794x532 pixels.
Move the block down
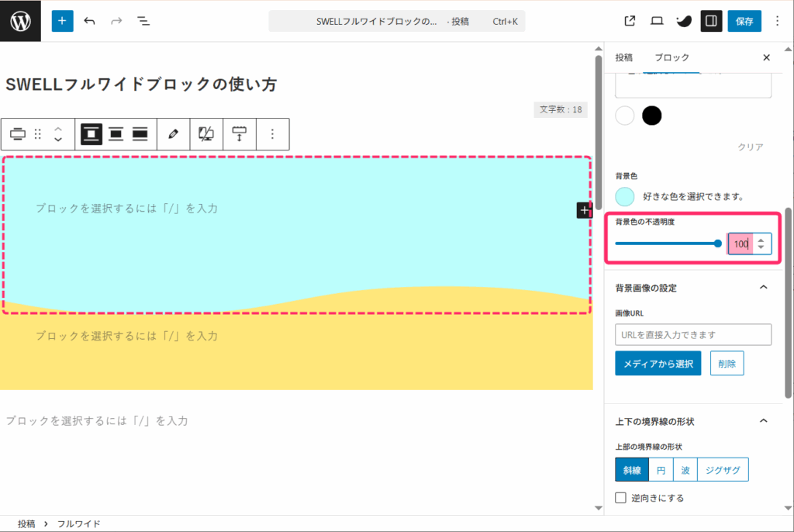tap(58, 140)
